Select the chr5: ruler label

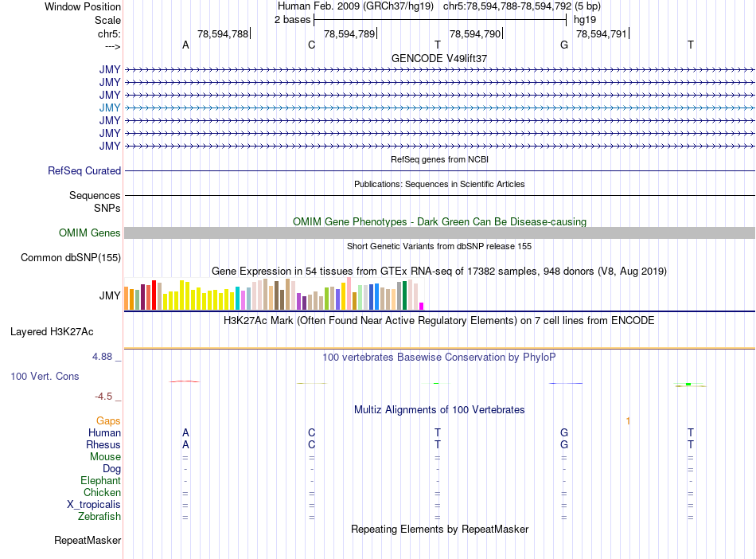[109, 33]
